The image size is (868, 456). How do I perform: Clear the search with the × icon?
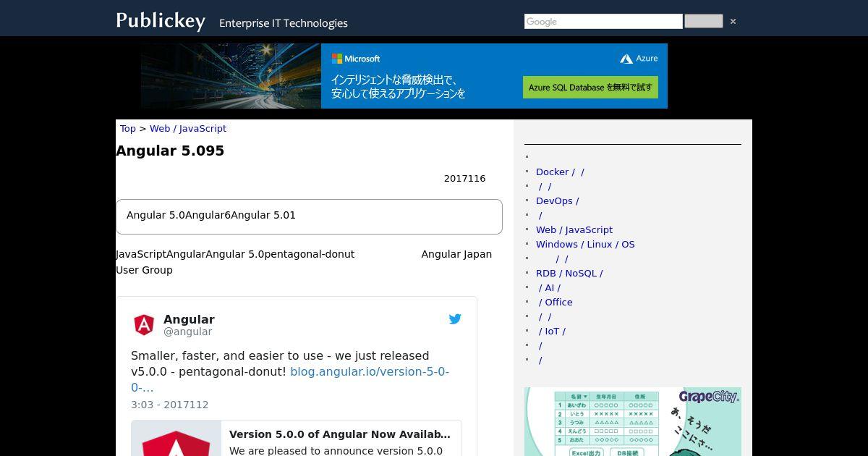[x=733, y=22]
